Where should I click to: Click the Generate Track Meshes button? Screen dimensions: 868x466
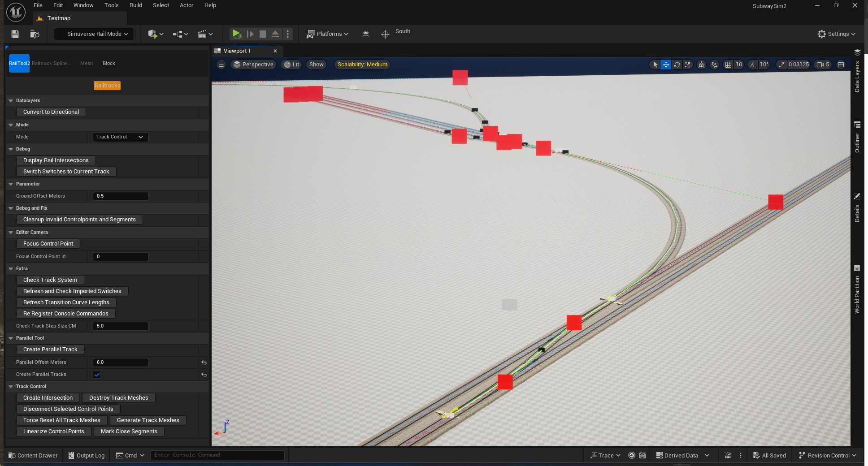(x=148, y=420)
